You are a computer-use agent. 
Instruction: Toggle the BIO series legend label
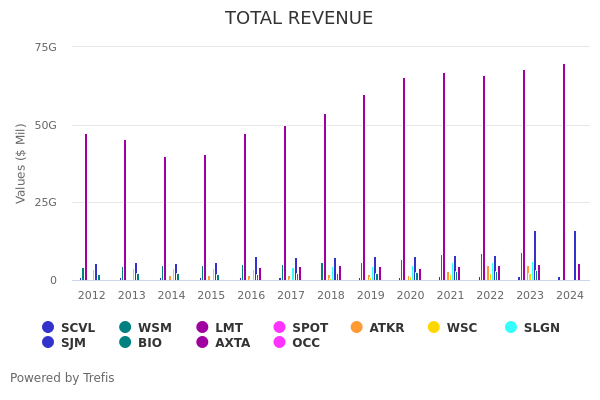tap(149, 343)
